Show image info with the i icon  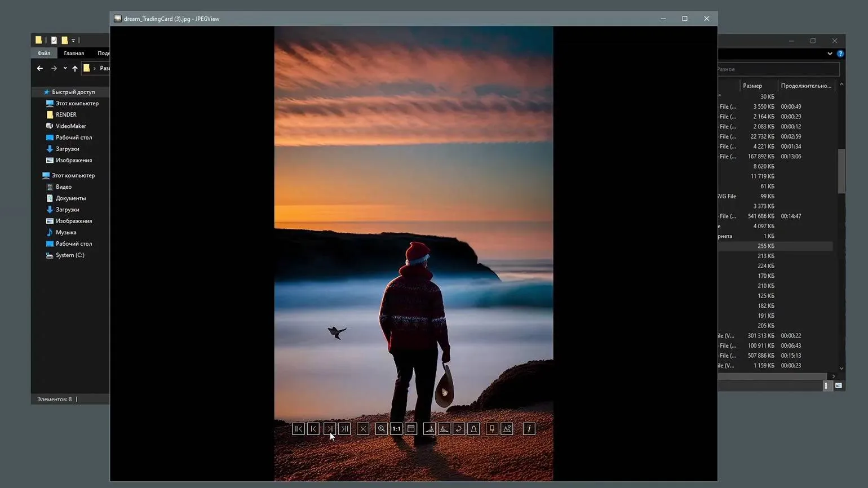529,429
